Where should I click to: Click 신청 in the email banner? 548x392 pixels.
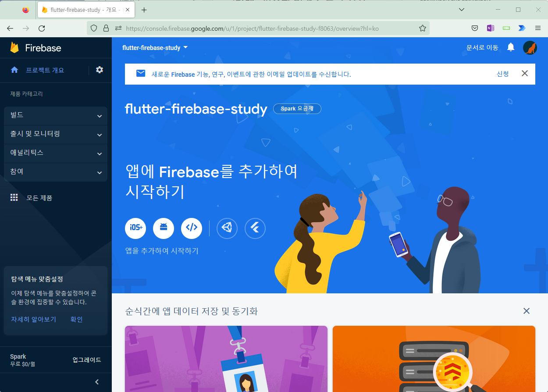click(502, 74)
